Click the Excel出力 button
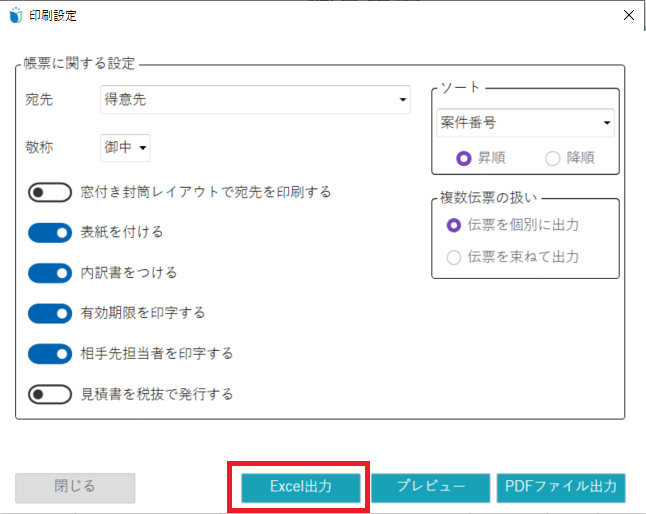This screenshot has height=514, width=646. [301, 488]
